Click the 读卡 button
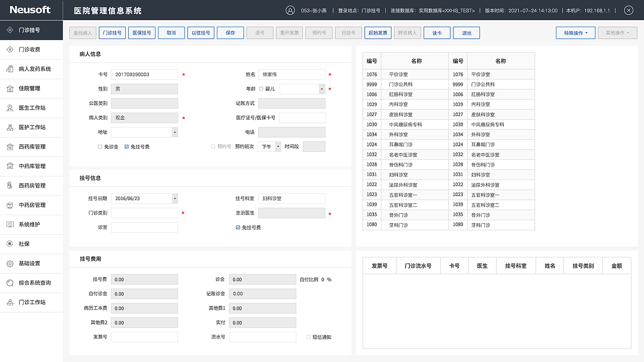The width and height of the screenshot is (644, 362). [x=437, y=33]
